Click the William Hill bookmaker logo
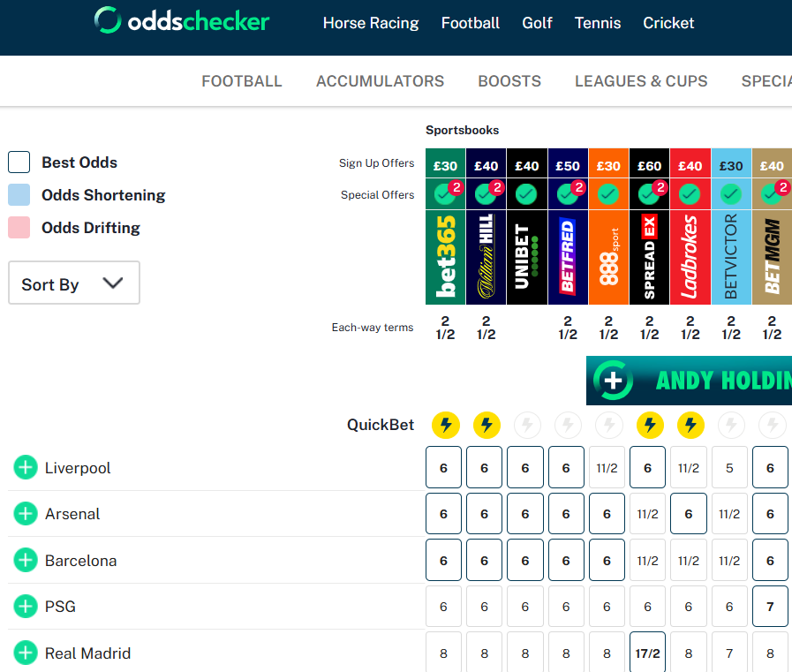Viewport: 792px width, 672px height. point(486,257)
